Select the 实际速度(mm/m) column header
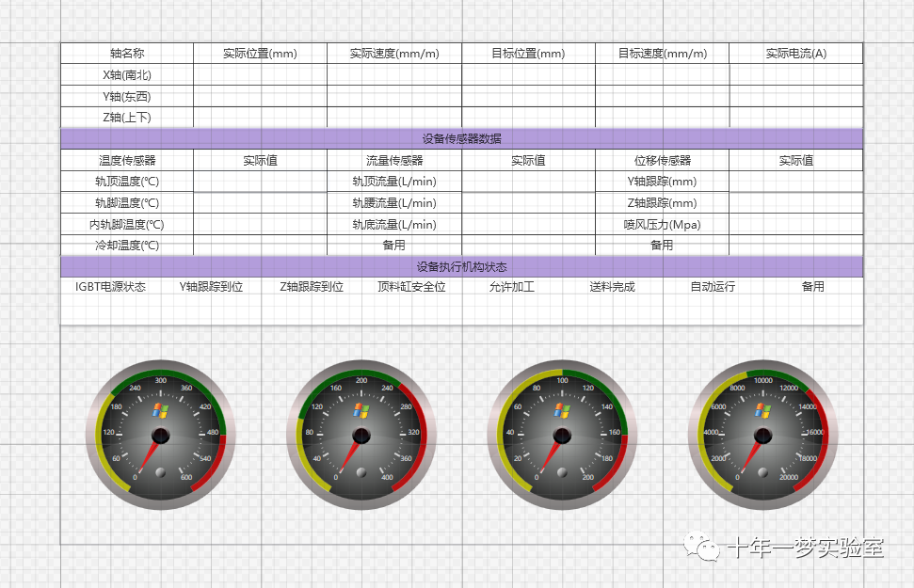The height and width of the screenshot is (588, 914). pyautogui.click(x=394, y=54)
